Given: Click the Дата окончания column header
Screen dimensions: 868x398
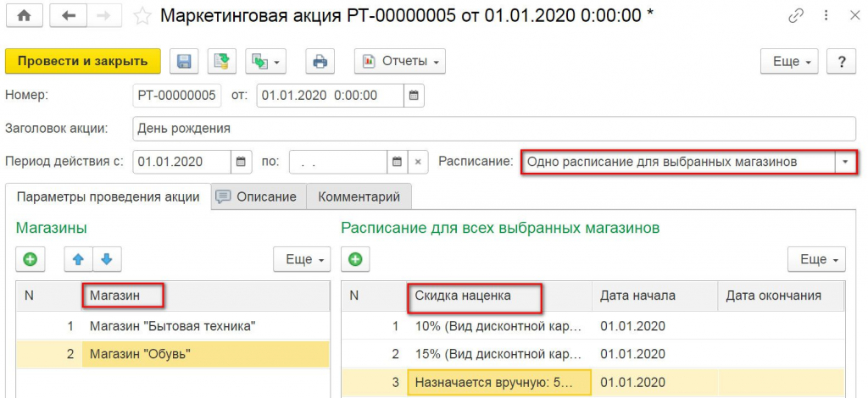Looking at the screenshot, I should pos(781,296).
